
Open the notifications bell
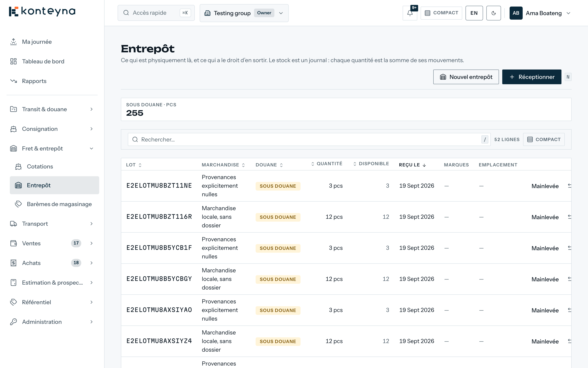[410, 13]
